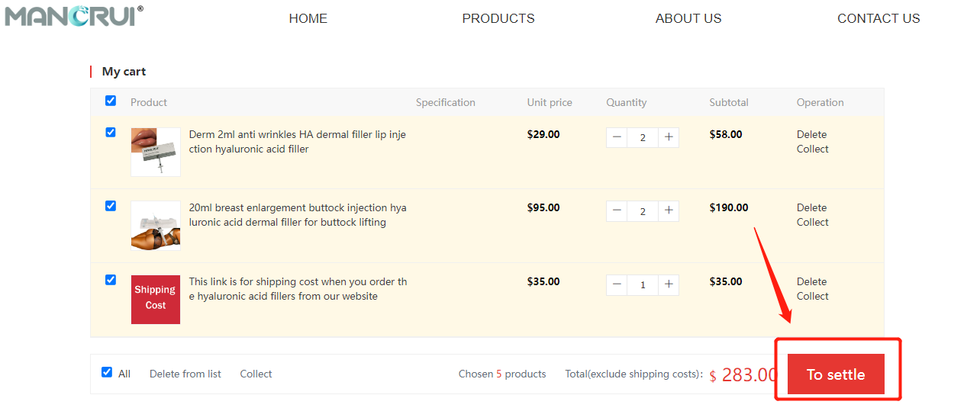Increase the shipping cost item quantity
The width and height of the screenshot is (980, 411).
pos(669,284)
